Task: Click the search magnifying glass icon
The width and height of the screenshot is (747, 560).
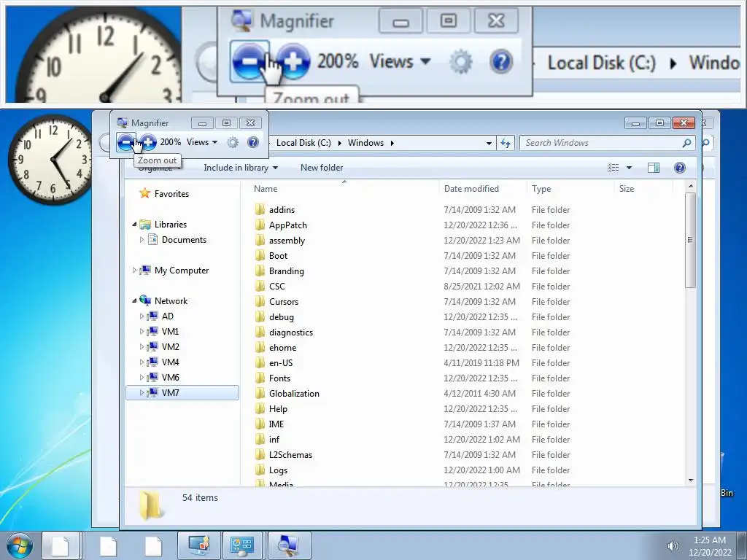Action: 686,143
